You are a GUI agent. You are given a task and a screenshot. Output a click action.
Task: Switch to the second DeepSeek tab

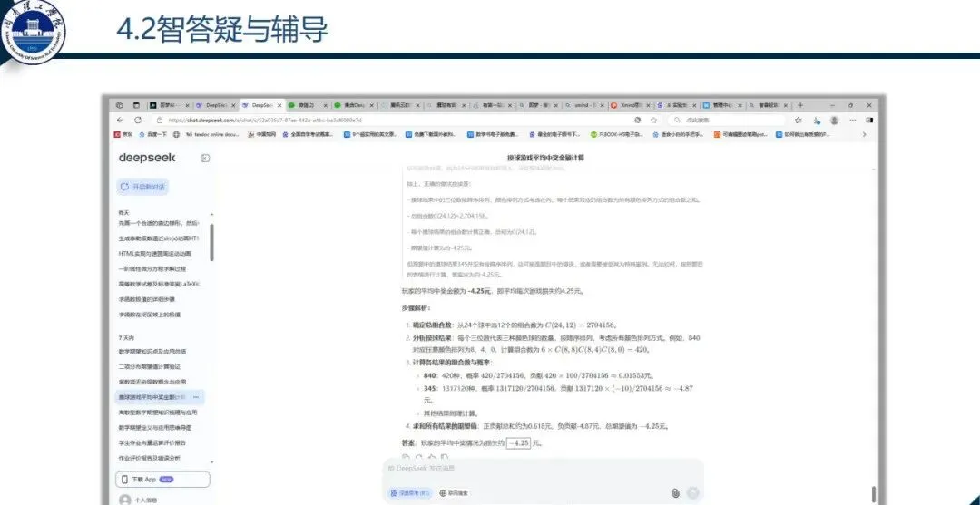(x=261, y=105)
